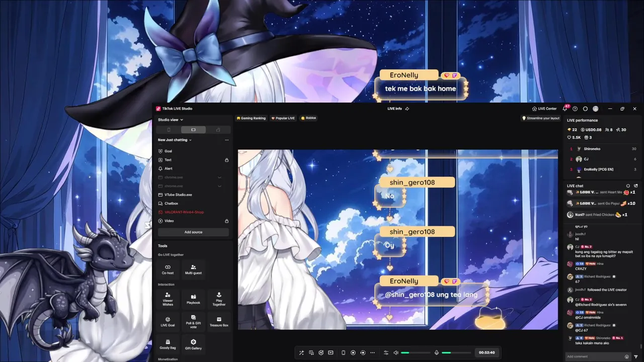The height and width of the screenshot is (362, 644).
Task: Open Viewer Wishes
Action: coord(168,299)
